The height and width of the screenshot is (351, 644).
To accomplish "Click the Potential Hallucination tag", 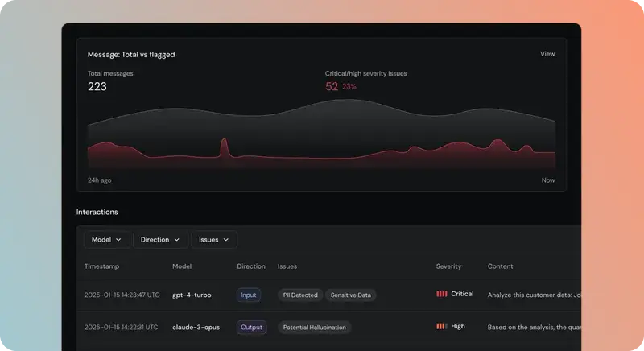I will click(x=314, y=328).
